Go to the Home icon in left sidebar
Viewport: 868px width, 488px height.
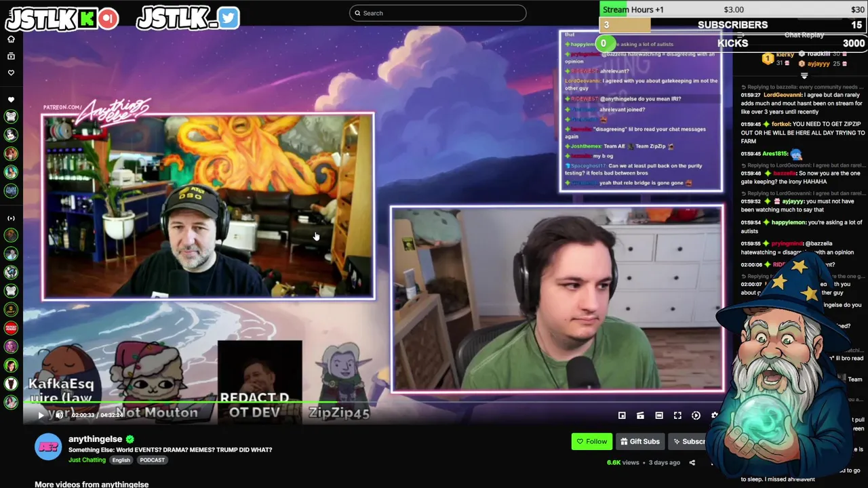(11, 39)
